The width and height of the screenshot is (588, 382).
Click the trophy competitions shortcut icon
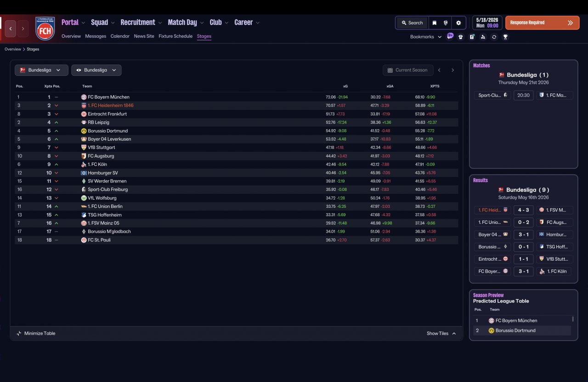click(x=505, y=37)
